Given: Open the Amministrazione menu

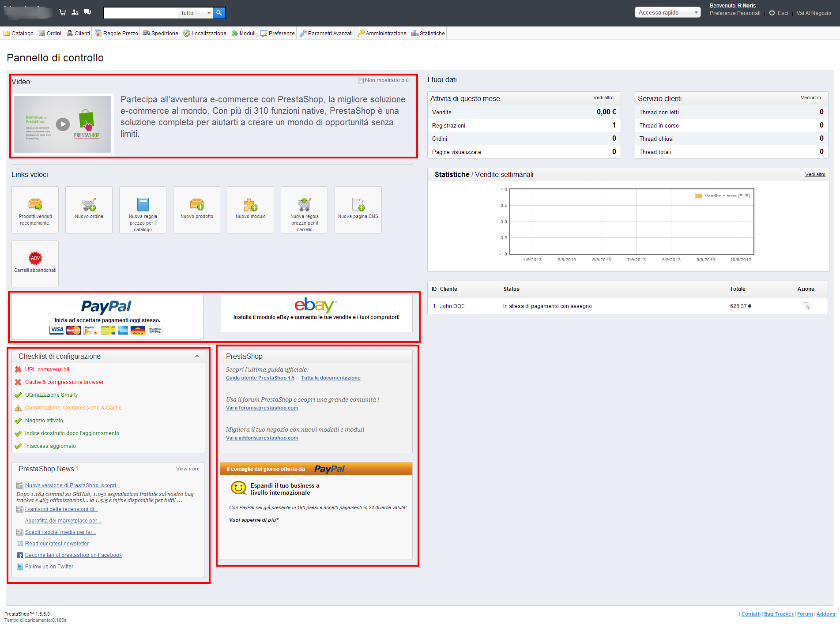Looking at the screenshot, I should click(382, 33).
